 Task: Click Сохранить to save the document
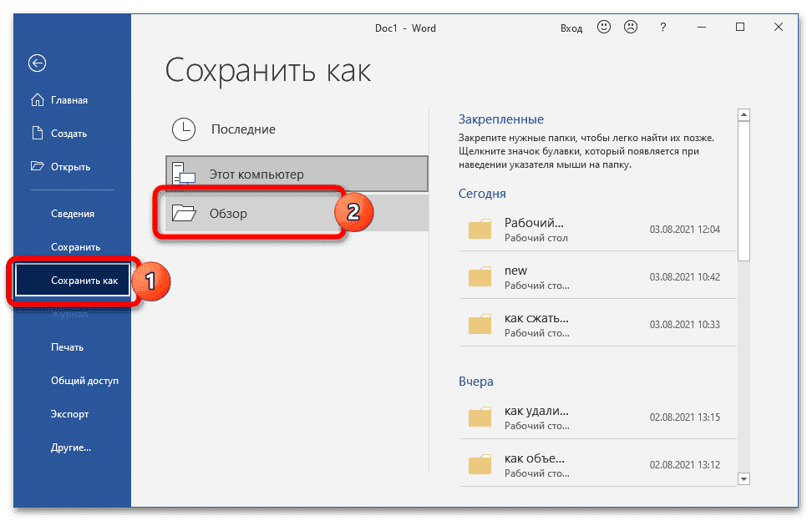point(74,246)
